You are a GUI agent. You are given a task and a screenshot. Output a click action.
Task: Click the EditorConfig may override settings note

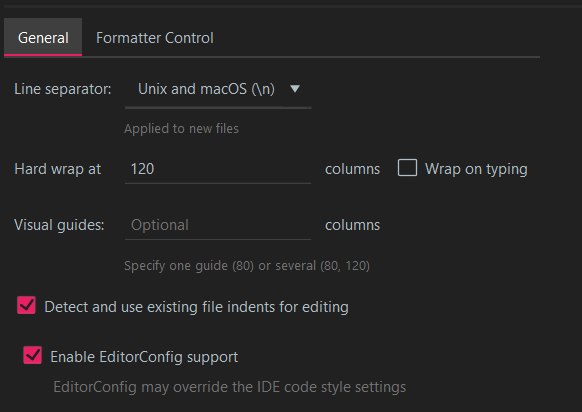229,387
